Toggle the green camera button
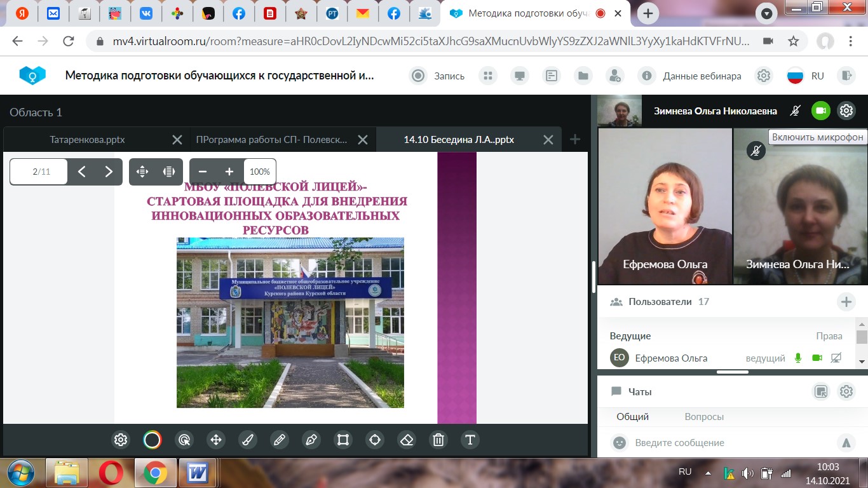Image resolution: width=868 pixels, height=488 pixels. 821,111
